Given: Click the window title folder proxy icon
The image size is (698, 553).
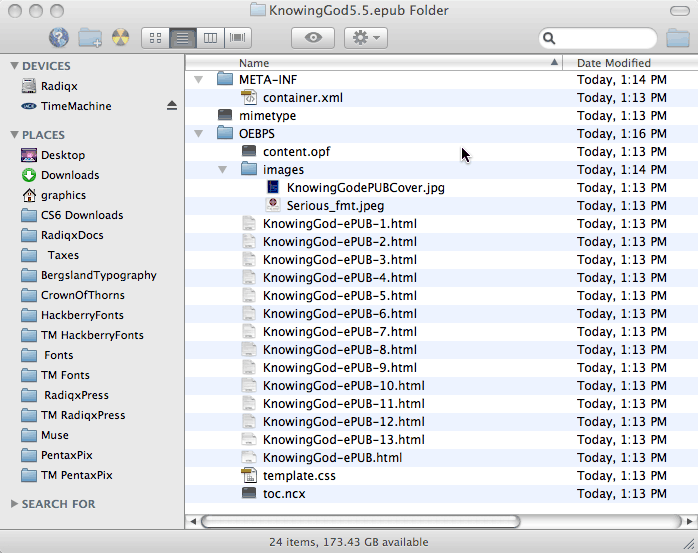Looking at the screenshot, I should [x=258, y=10].
